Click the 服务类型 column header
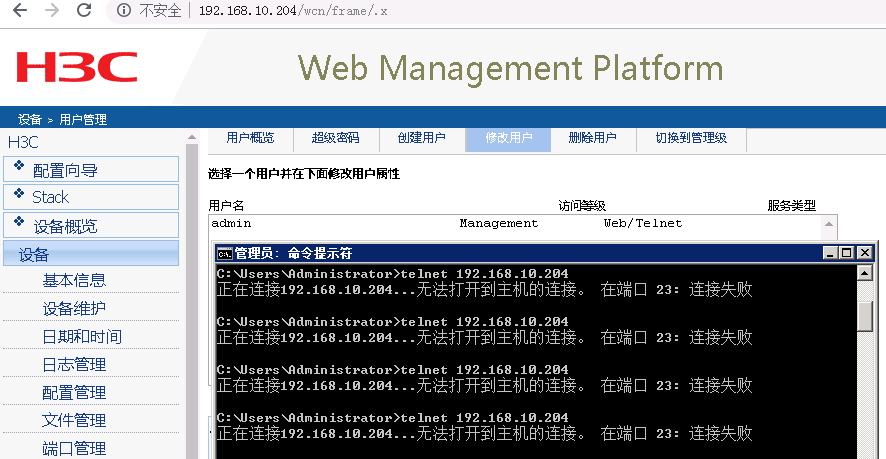Viewport: 886px width, 459px height. coord(792,206)
